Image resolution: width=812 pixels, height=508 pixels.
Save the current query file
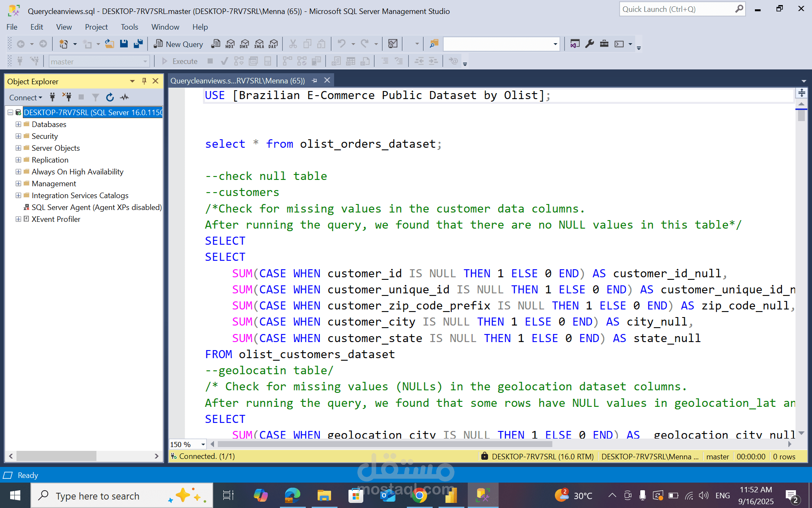pos(124,44)
